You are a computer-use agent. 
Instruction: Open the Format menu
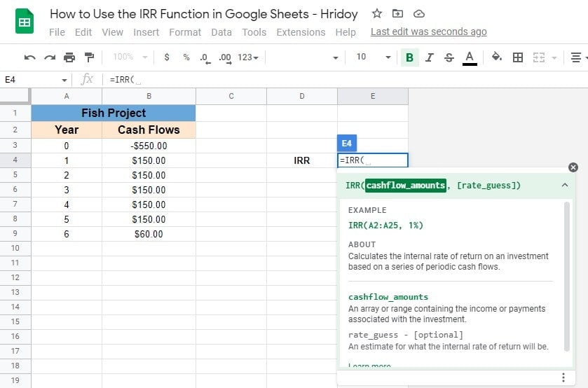pyautogui.click(x=185, y=32)
